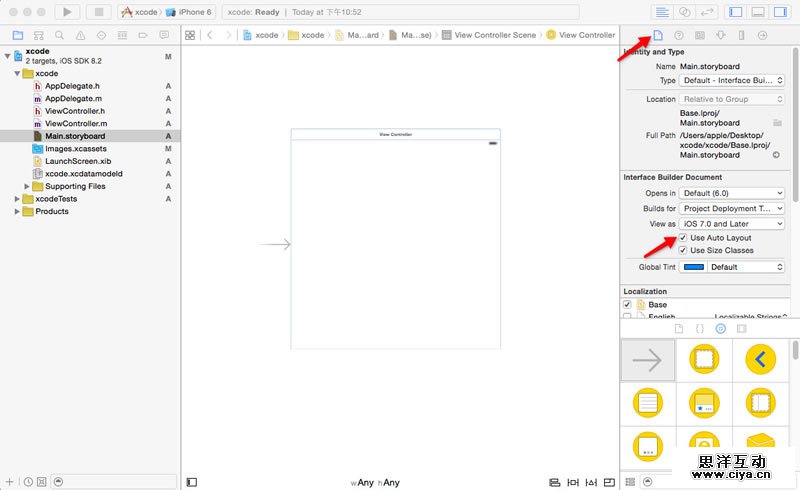The width and height of the screenshot is (800, 490).
Task: Open the Quick Help inspector
Action: 679,35
